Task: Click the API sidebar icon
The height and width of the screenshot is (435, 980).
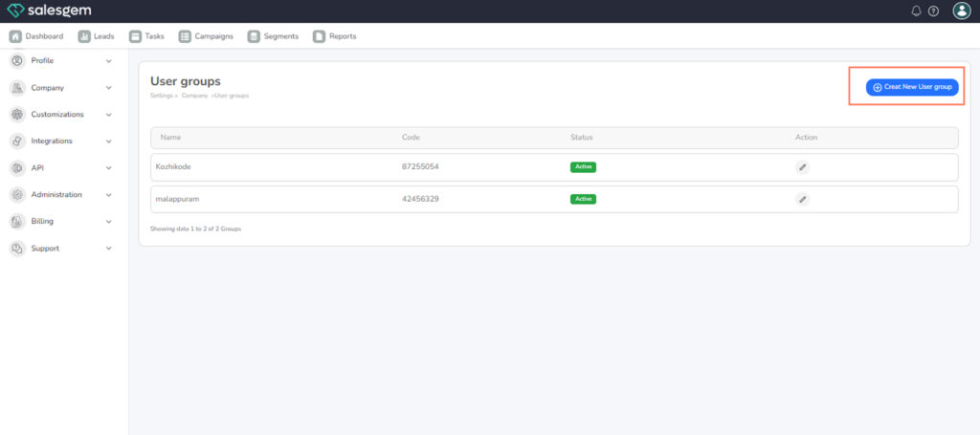Action: click(x=17, y=168)
